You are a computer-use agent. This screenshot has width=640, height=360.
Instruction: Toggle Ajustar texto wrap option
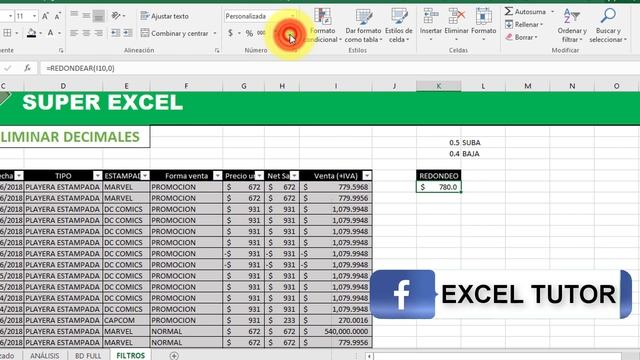164,16
